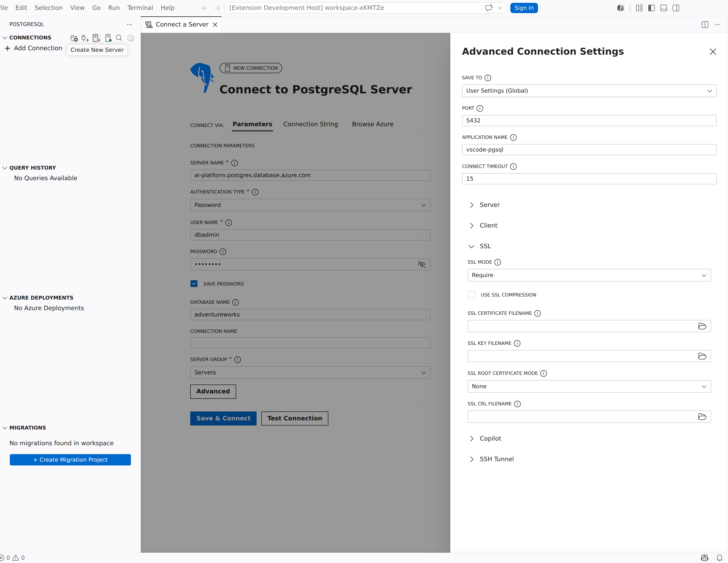Screen dimensions: 728x563
Task: Open Copilot chat icon in title bar
Action: click(x=489, y=8)
